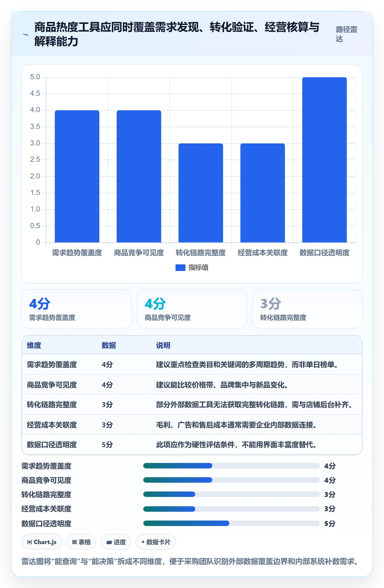
Task: Toggle the 指标值 legend label
Action: (199, 268)
